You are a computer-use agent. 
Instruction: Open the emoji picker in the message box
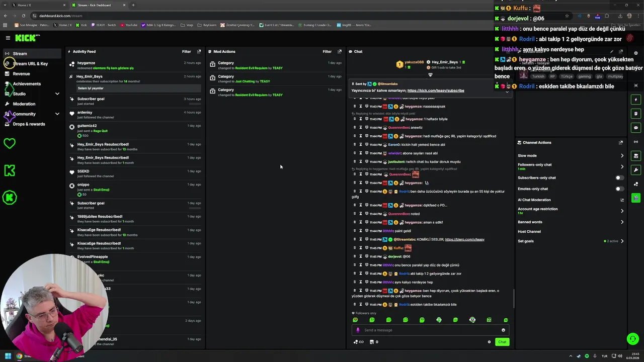503,330
